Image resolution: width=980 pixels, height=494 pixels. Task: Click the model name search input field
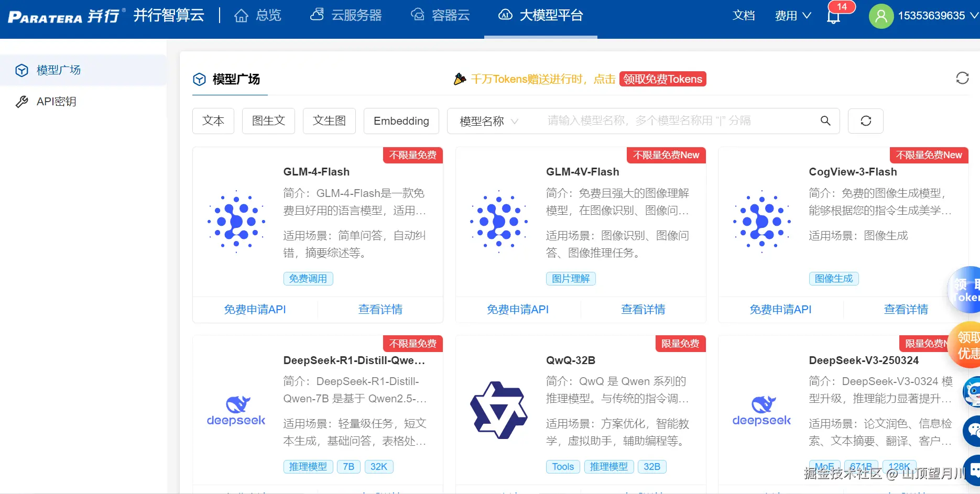676,121
